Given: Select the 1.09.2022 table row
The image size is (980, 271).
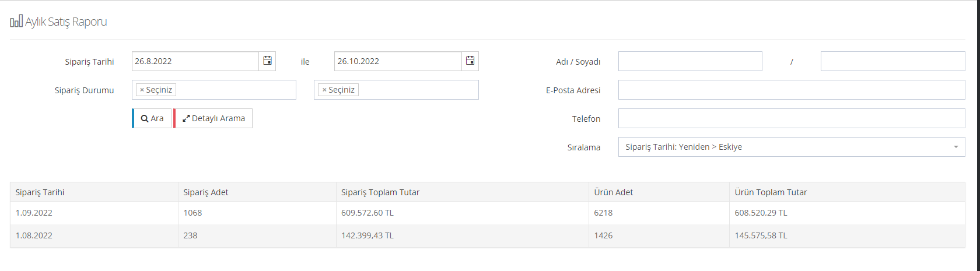Looking at the screenshot, I should (488, 213).
